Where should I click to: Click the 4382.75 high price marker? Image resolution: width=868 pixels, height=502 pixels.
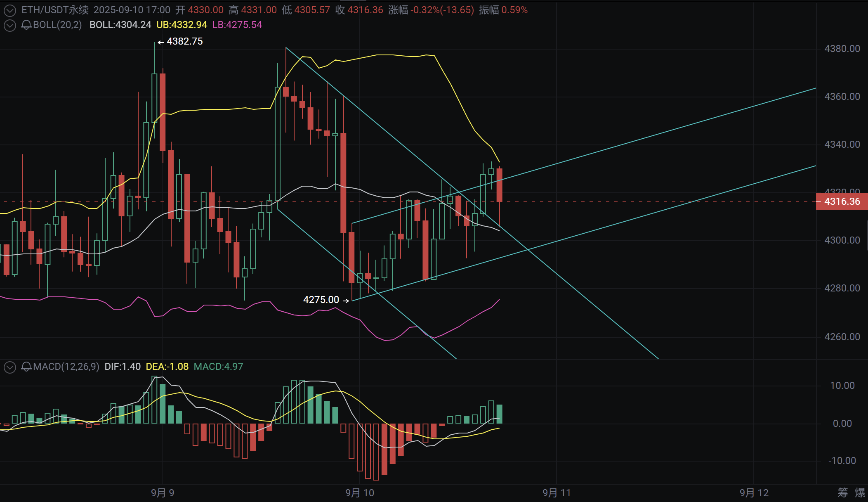click(184, 41)
